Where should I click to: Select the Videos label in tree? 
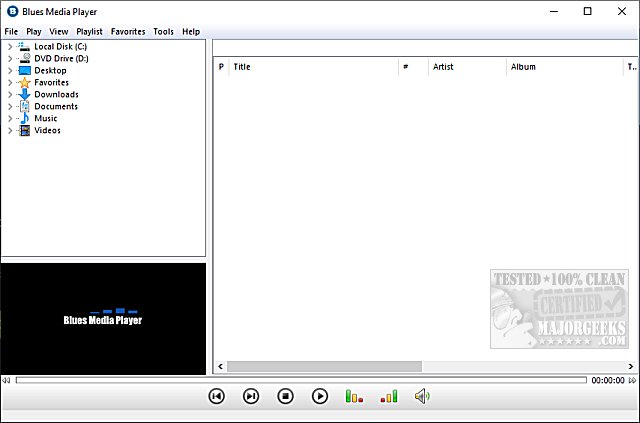47,130
